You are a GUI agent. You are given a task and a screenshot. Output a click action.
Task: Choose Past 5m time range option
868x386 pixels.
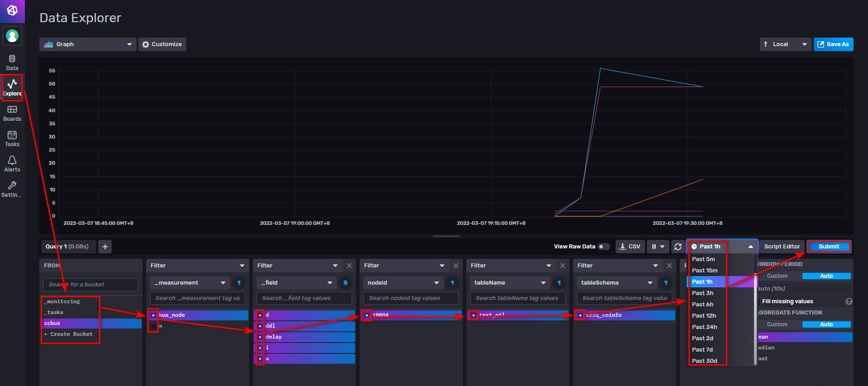[703, 259]
